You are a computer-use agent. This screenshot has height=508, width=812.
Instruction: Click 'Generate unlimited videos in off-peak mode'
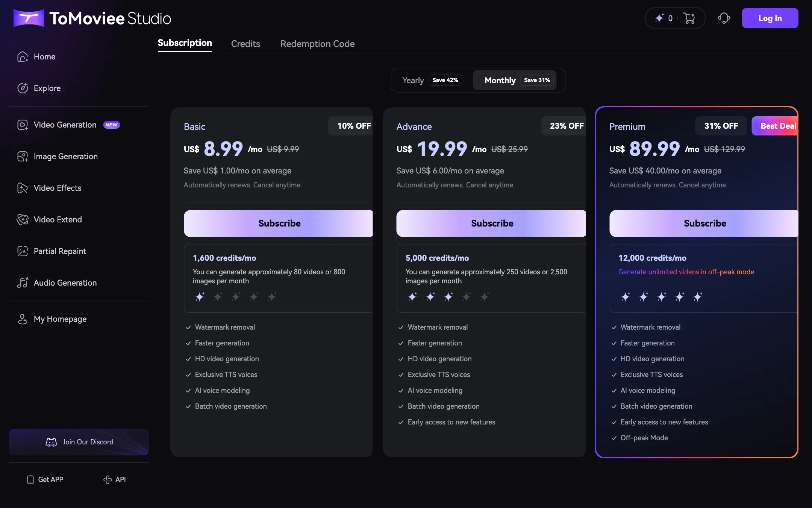(x=686, y=272)
